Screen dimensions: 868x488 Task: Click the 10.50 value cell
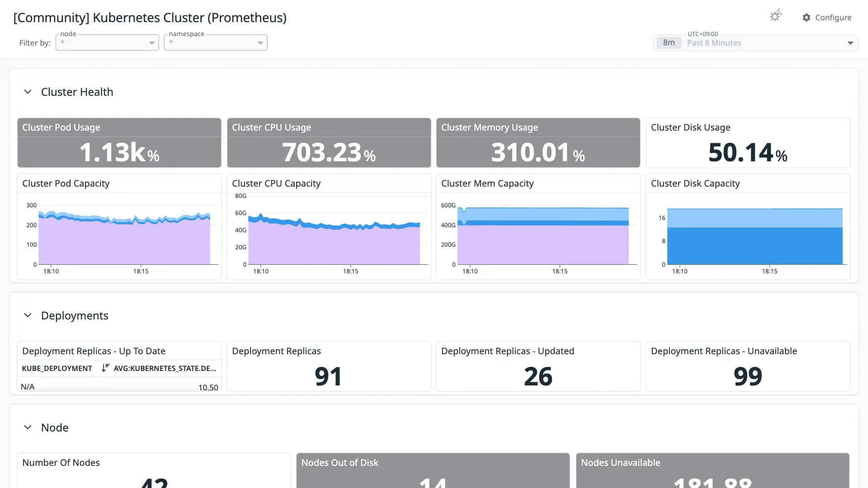tap(208, 387)
